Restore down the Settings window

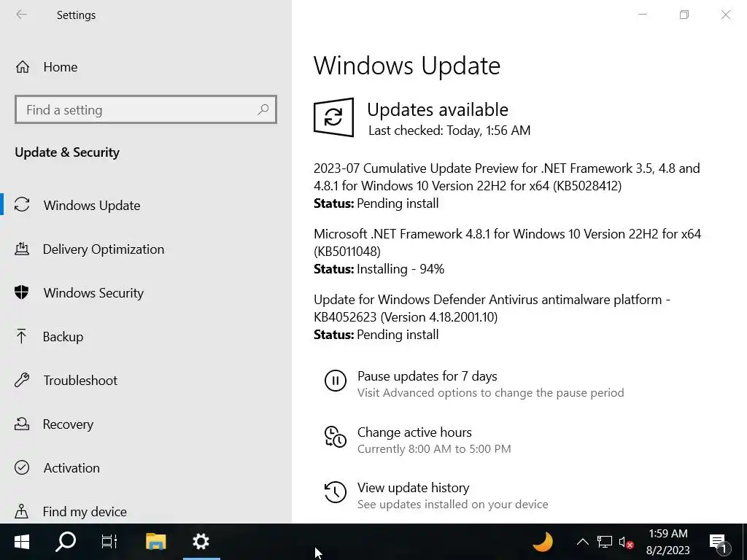(x=684, y=15)
